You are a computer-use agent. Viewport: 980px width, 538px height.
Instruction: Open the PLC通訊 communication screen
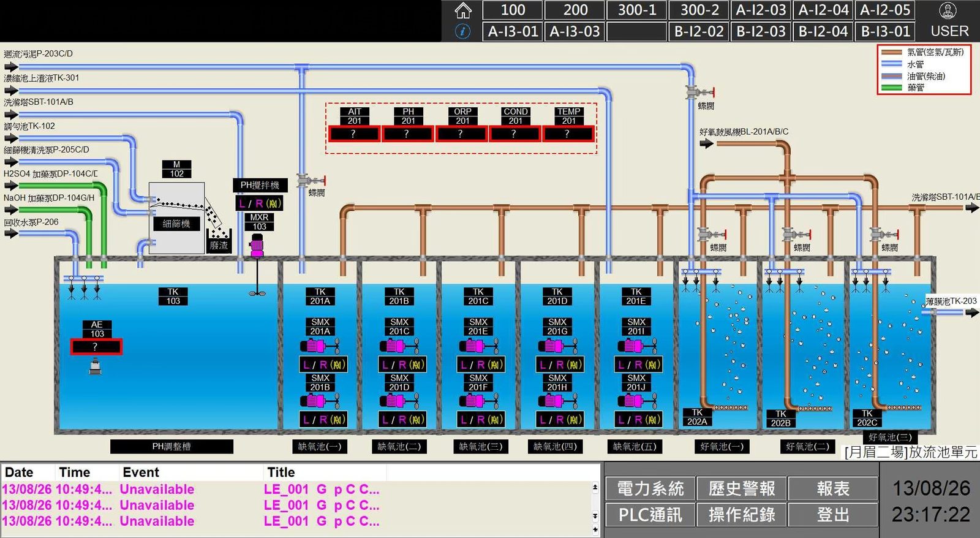[x=650, y=515]
